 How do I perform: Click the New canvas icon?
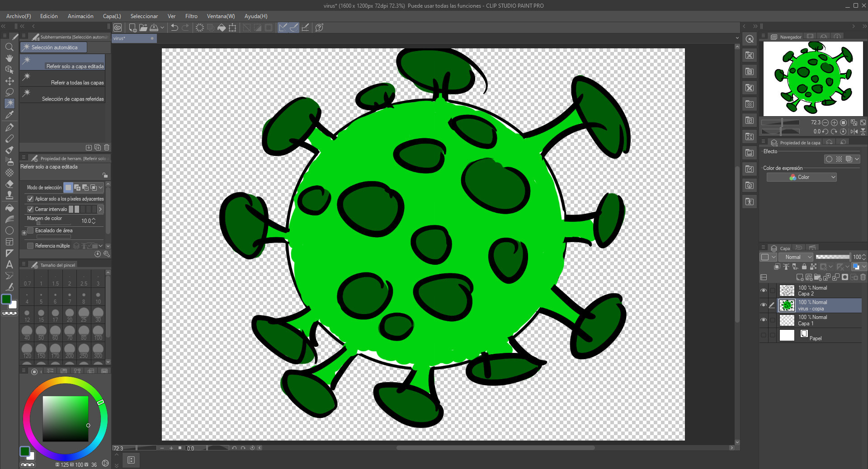pyautogui.click(x=133, y=28)
